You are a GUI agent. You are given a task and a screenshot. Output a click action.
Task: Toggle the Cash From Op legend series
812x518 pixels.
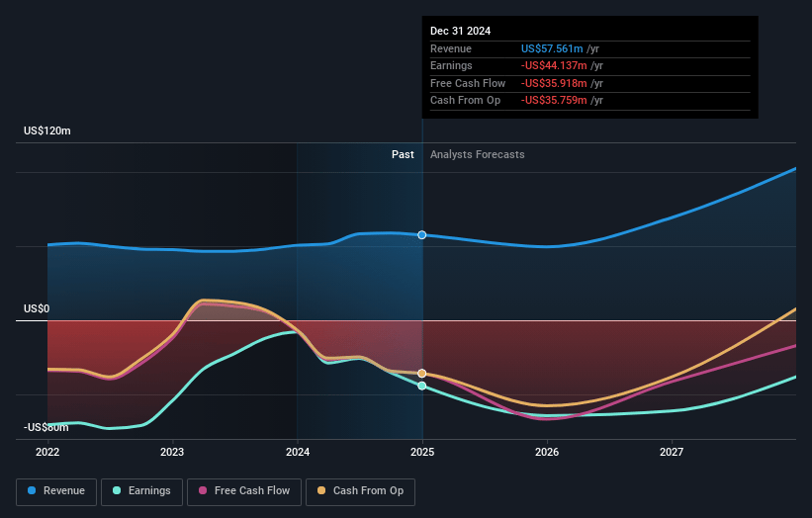click(360, 491)
